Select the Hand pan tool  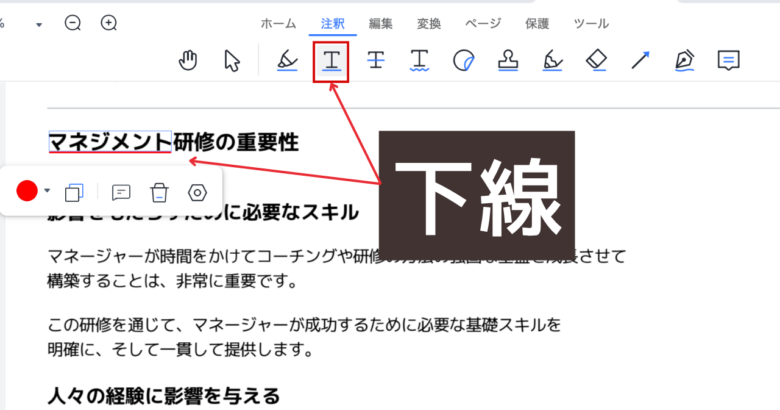187,61
